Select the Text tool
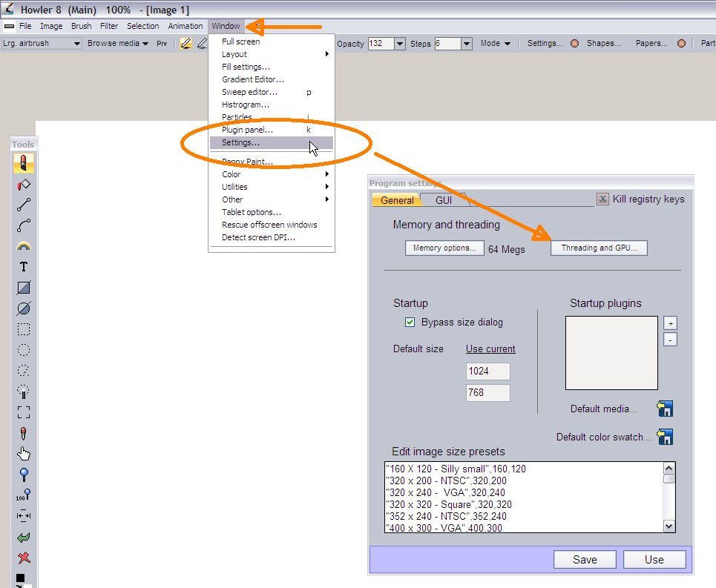The height and width of the screenshot is (588, 716). click(x=24, y=267)
